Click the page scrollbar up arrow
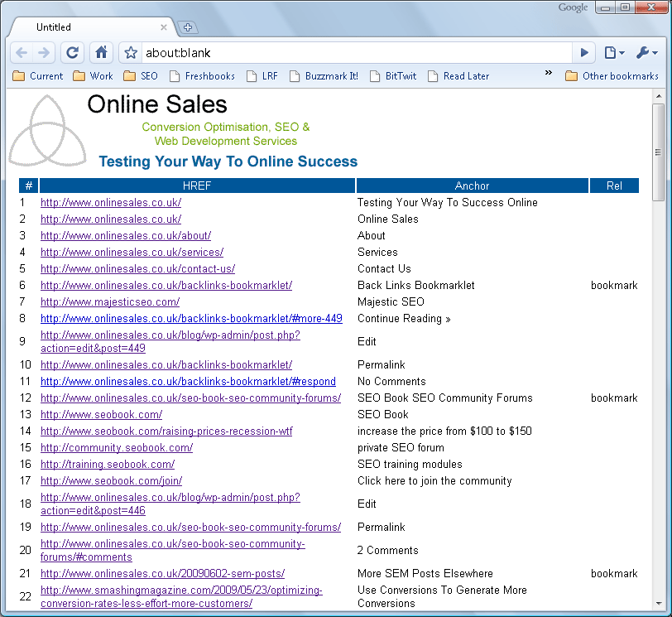The image size is (672, 617). click(659, 96)
